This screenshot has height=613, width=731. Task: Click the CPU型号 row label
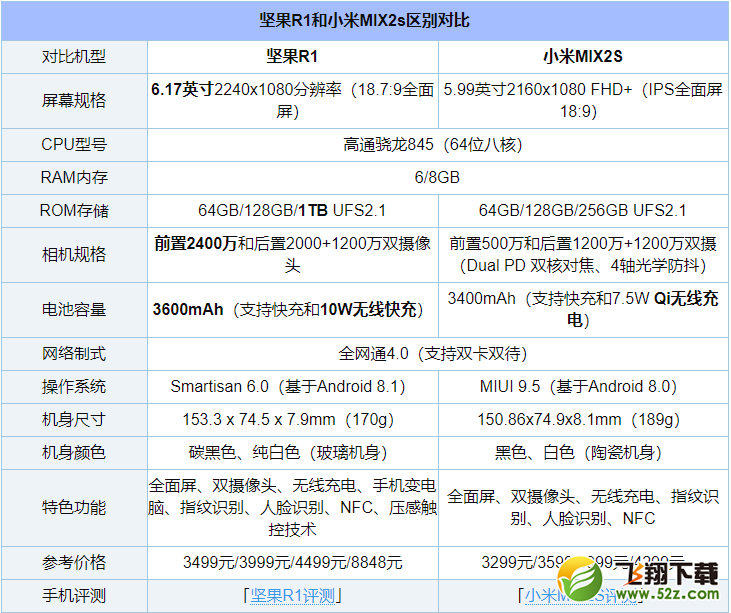coord(74,145)
